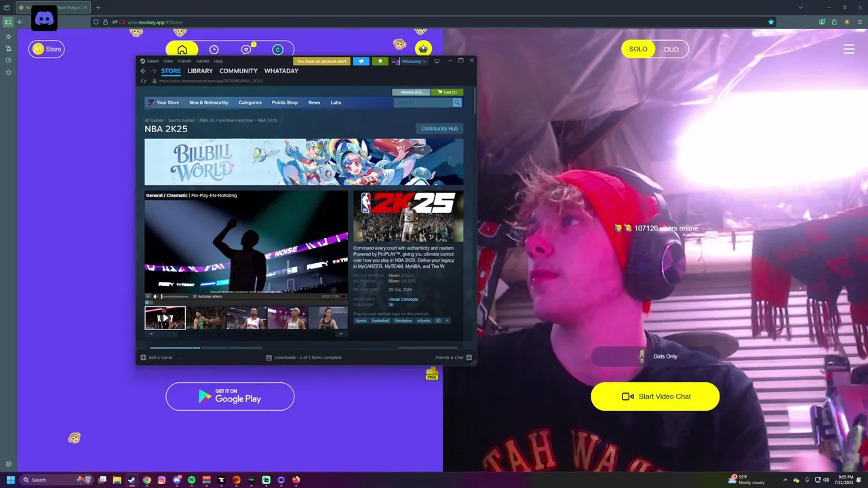868x488 pixels.
Task: Open Windows Start button
Action: 11,480
